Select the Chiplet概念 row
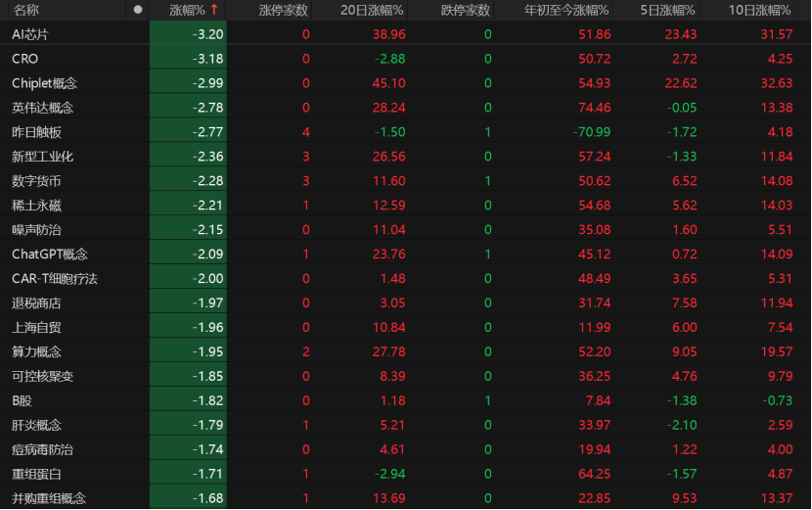 click(x=44, y=83)
